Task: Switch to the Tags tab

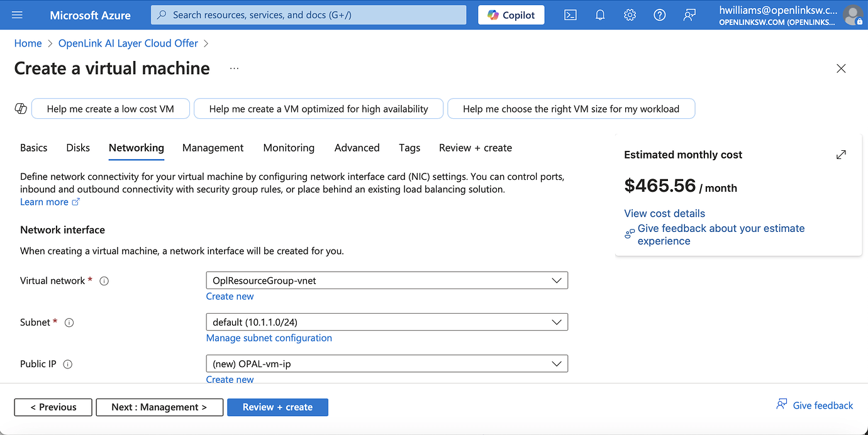Action: pos(409,148)
